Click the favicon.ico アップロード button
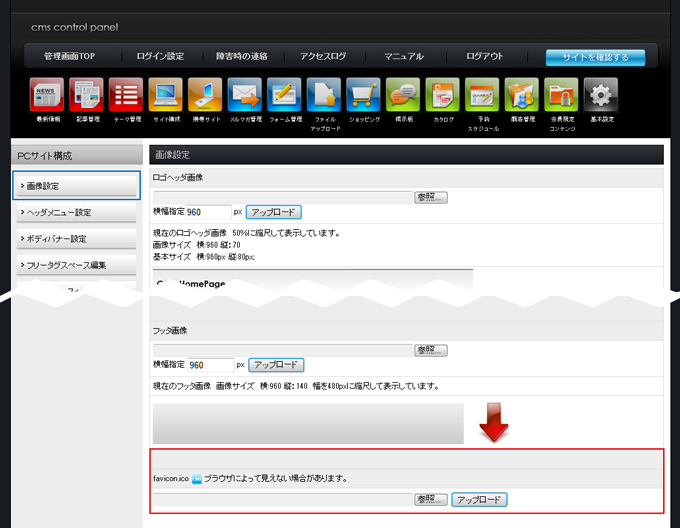This screenshot has width=680, height=528. click(479, 499)
